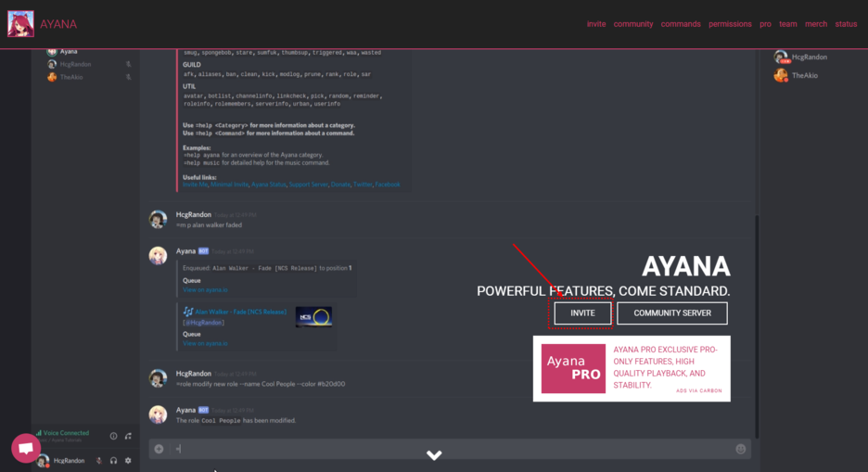Image resolution: width=868 pixels, height=472 pixels.
Task: Click the white down chevron arrow
Action: pyautogui.click(x=434, y=455)
